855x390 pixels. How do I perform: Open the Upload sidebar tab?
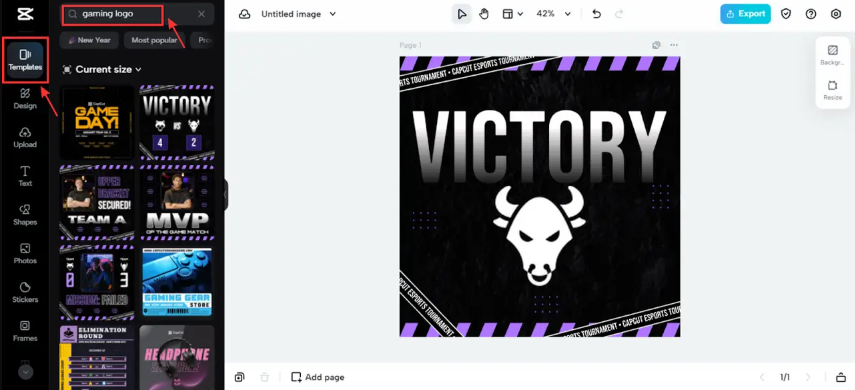[x=25, y=137]
